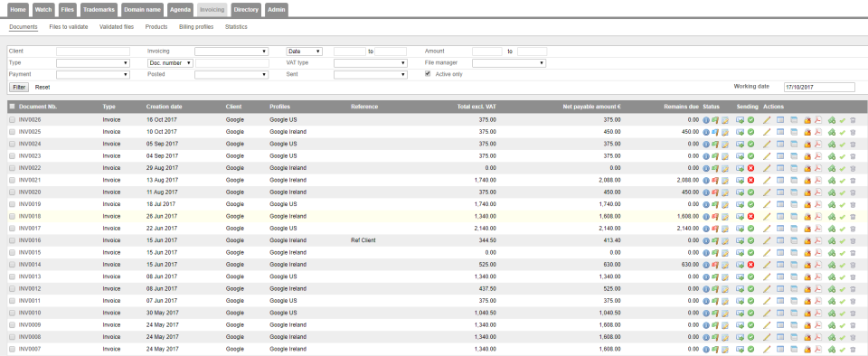Image resolution: width=868 pixels, height=356 pixels.
Task: Toggle the select-all checkbox in table header
Action: (12, 106)
